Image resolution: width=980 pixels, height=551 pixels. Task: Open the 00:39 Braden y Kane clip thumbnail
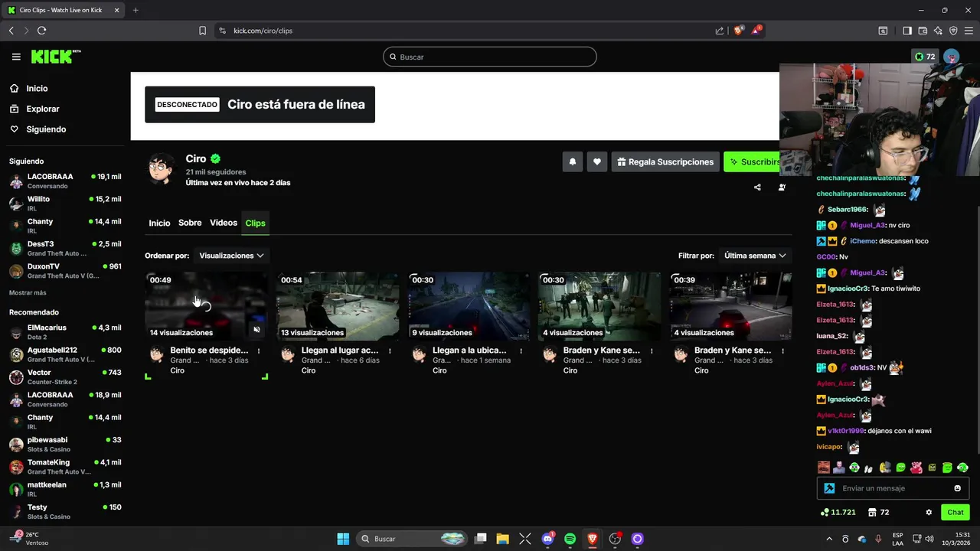click(x=730, y=306)
